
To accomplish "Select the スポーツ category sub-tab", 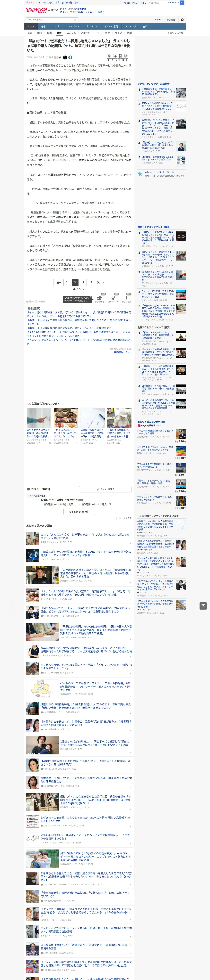I will [x=86, y=33].
